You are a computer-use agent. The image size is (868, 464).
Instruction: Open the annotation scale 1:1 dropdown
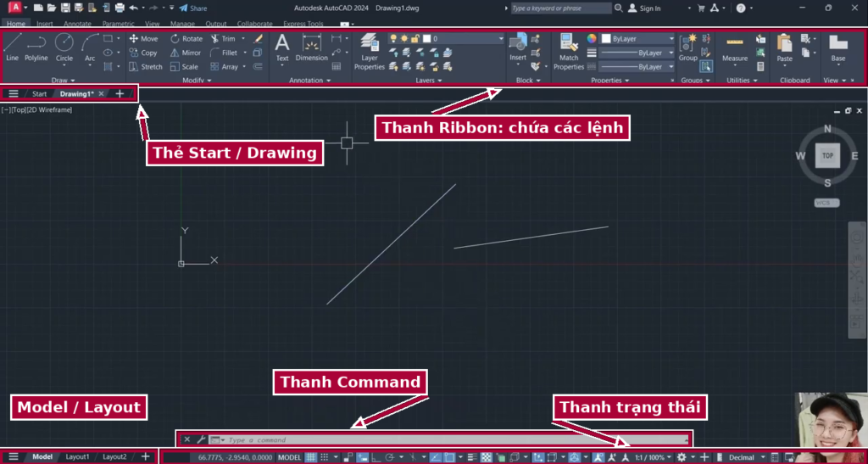(x=654, y=457)
